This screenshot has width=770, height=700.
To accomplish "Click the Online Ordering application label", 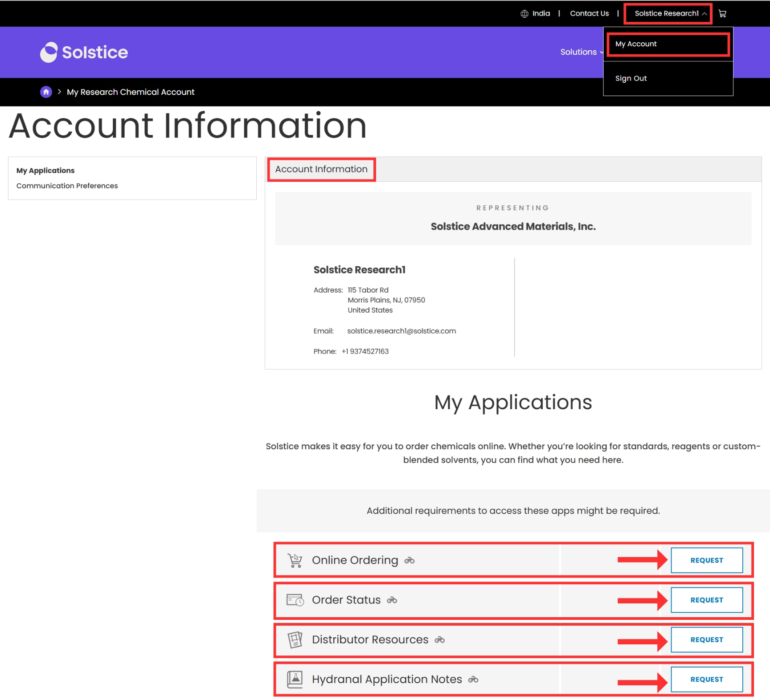I will [x=355, y=560].
